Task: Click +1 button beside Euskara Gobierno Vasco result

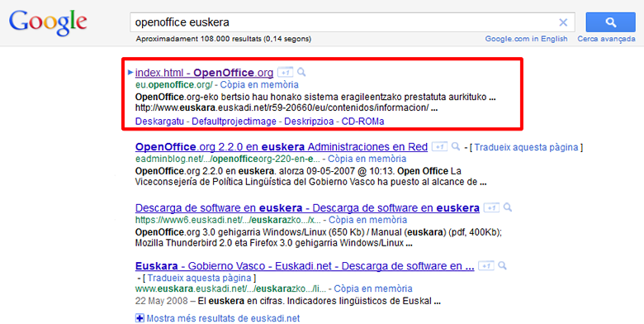Action: 485,266
